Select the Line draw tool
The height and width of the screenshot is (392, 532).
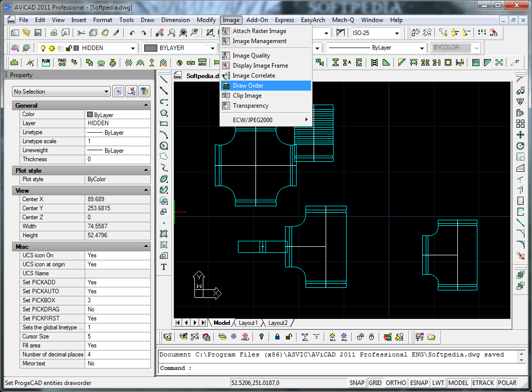tap(164, 80)
